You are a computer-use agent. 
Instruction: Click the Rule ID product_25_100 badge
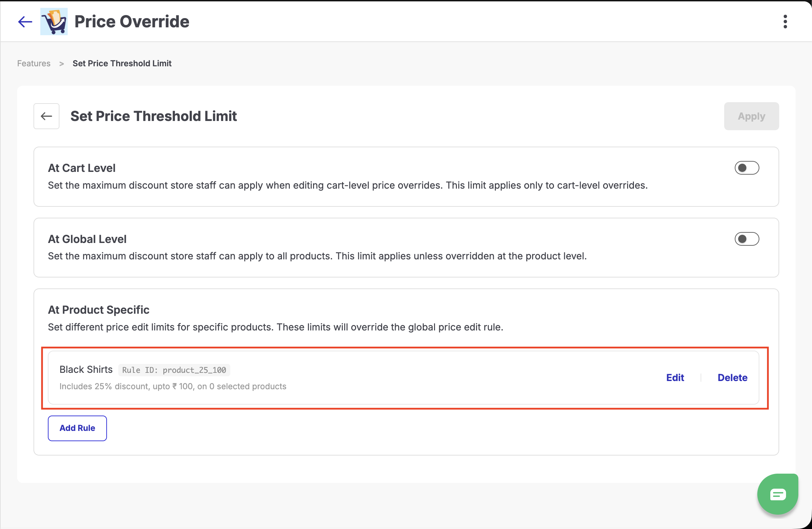tap(174, 370)
